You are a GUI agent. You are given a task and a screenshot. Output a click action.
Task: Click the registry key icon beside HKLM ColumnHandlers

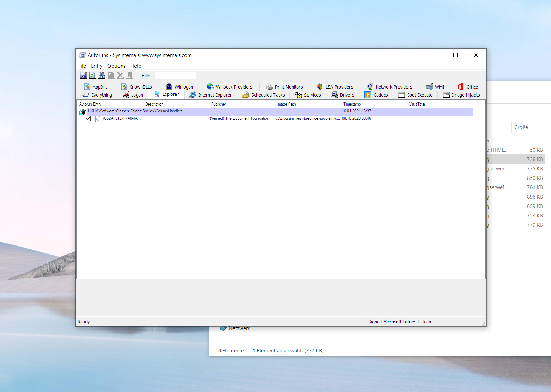pyautogui.click(x=83, y=112)
